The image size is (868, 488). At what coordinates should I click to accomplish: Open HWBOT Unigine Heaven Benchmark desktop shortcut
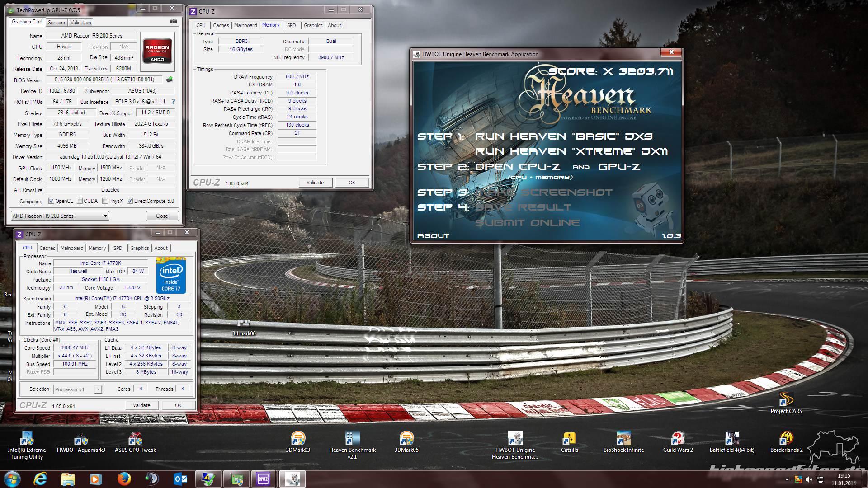tap(515, 446)
